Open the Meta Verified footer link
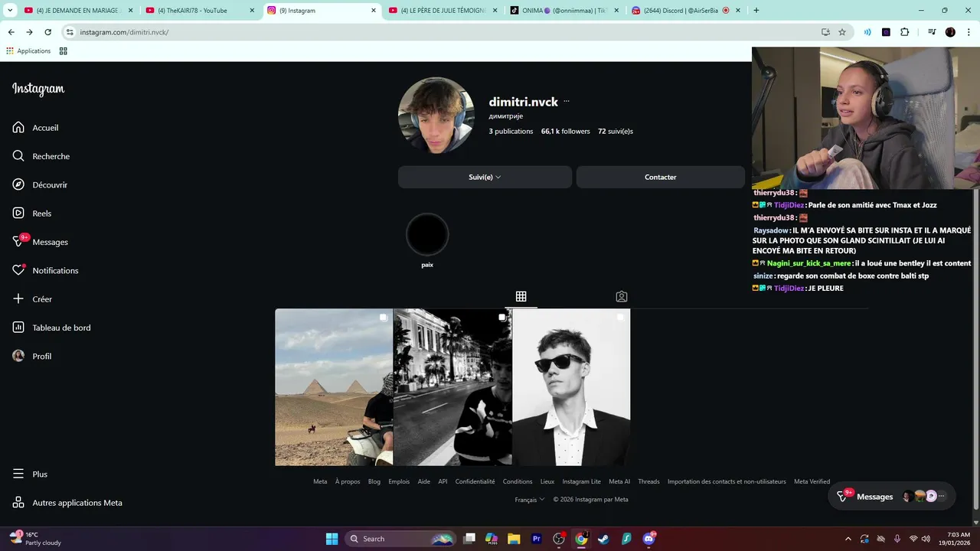 pos(812,481)
